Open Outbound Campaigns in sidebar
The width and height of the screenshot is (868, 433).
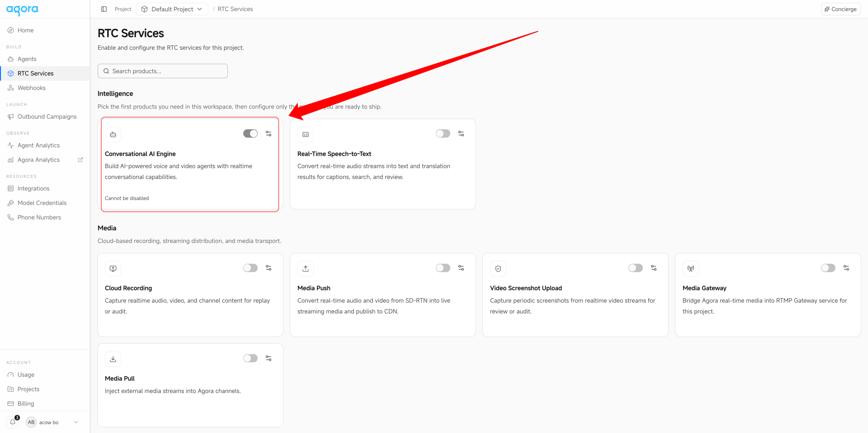[45, 117]
